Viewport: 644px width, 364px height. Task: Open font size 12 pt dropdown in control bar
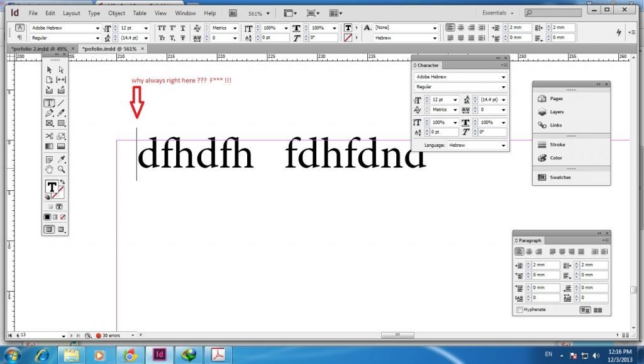click(146, 28)
